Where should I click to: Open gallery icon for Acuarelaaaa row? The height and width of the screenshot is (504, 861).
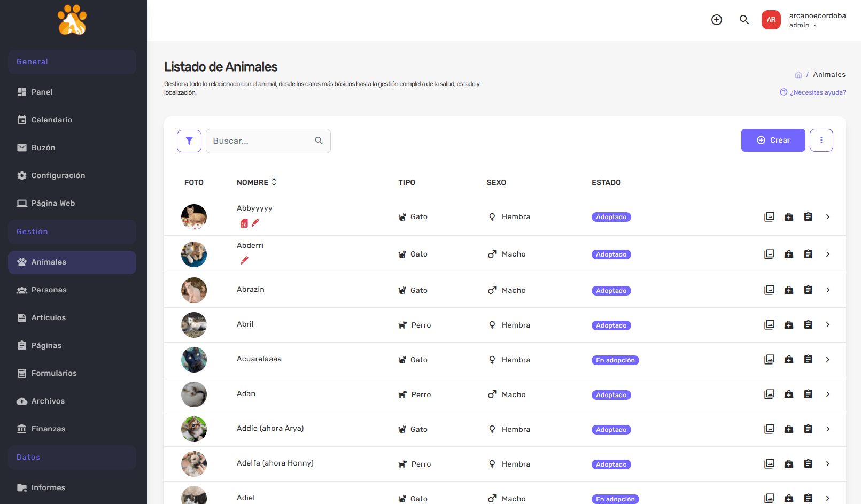(769, 360)
